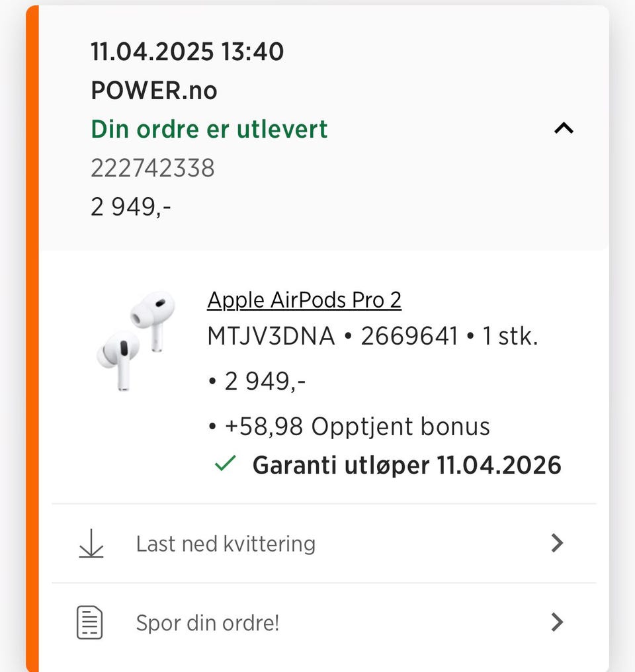Open the chevron beside Last ned kvittering

[x=557, y=544]
